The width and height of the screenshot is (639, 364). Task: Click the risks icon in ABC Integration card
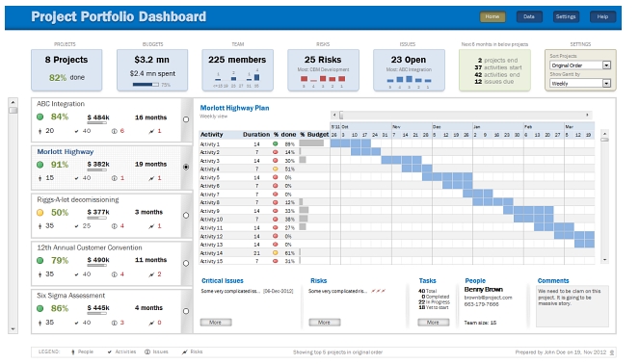[x=151, y=131]
